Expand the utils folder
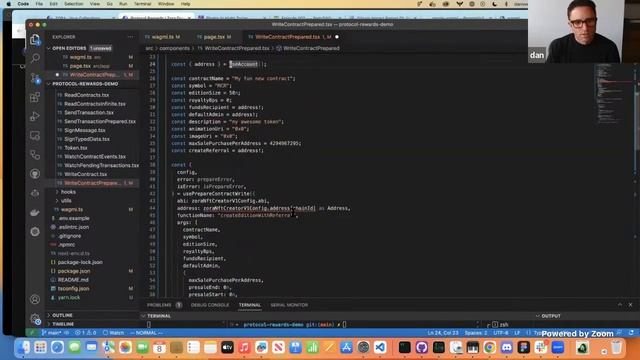The width and height of the screenshot is (640, 360). (x=66, y=201)
